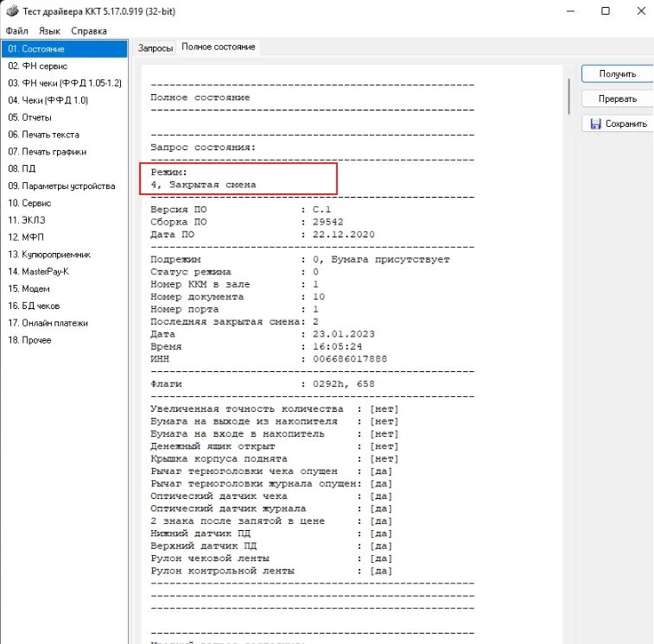
Task: Click the 'Последняя закрытая смена' line
Action: pyautogui.click(x=234, y=321)
